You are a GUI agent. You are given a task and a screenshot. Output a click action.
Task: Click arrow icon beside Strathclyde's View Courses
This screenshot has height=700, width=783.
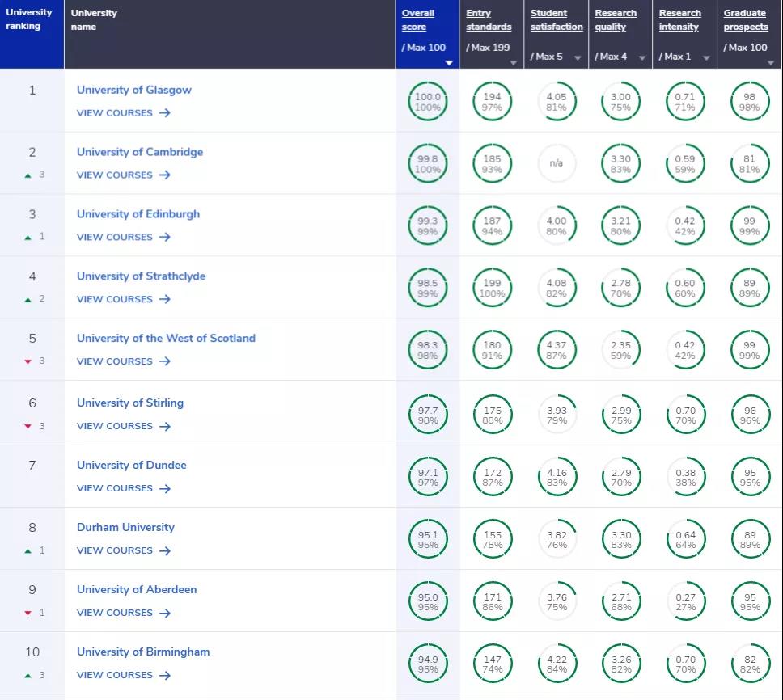coord(164,299)
